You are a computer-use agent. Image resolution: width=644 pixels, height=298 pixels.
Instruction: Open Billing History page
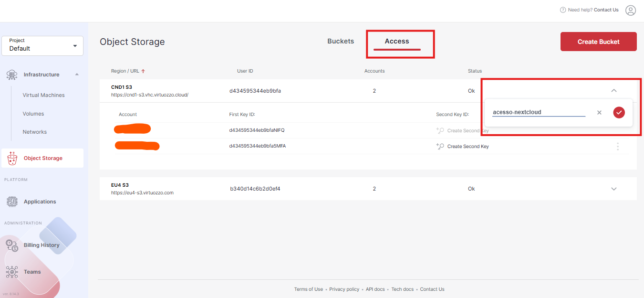click(x=42, y=245)
